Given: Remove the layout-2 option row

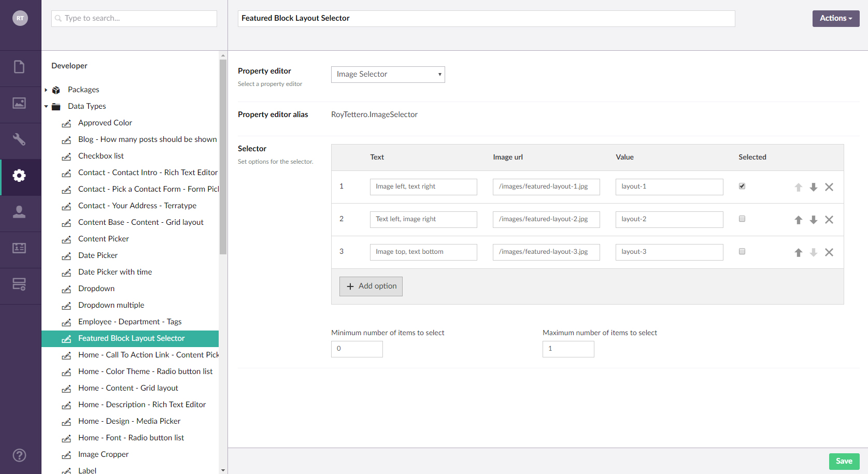Looking at the screenshot, I should (829, 220).
